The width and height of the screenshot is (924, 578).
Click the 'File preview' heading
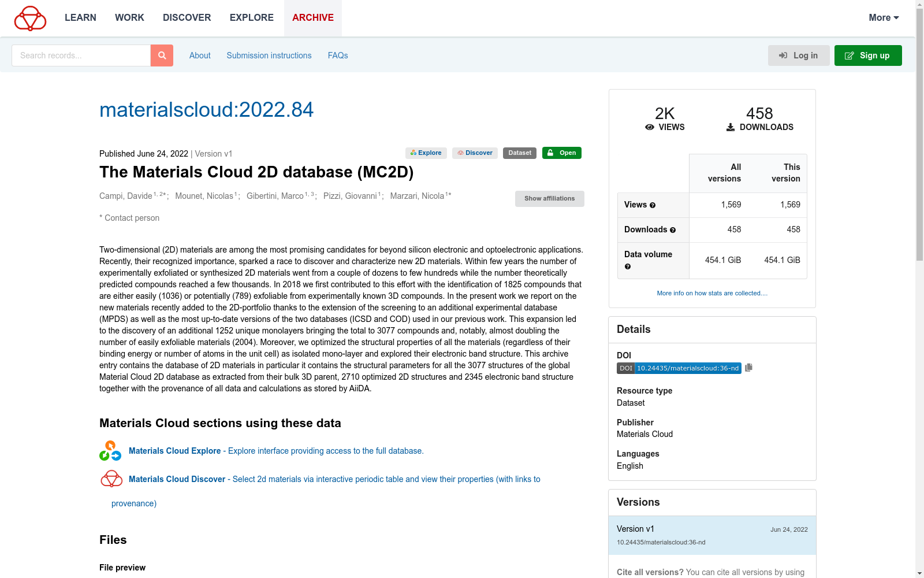coord(122,568)
